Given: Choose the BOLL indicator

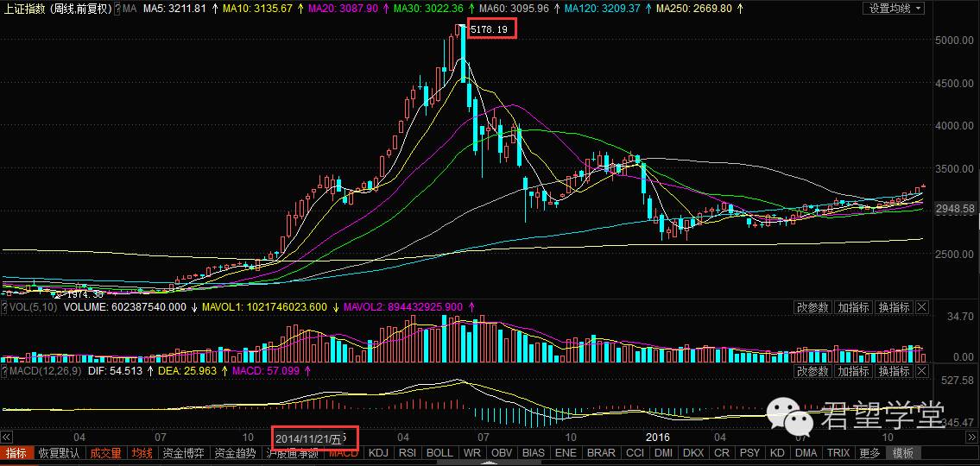Looking at the screenshot, I should click(439, 453).
